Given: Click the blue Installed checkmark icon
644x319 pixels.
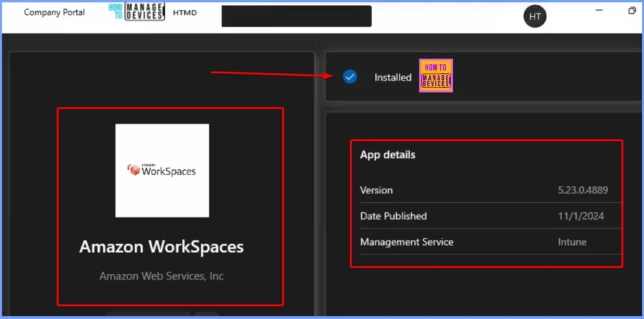Looking at the screenshot, I should (x=350, y=77).
